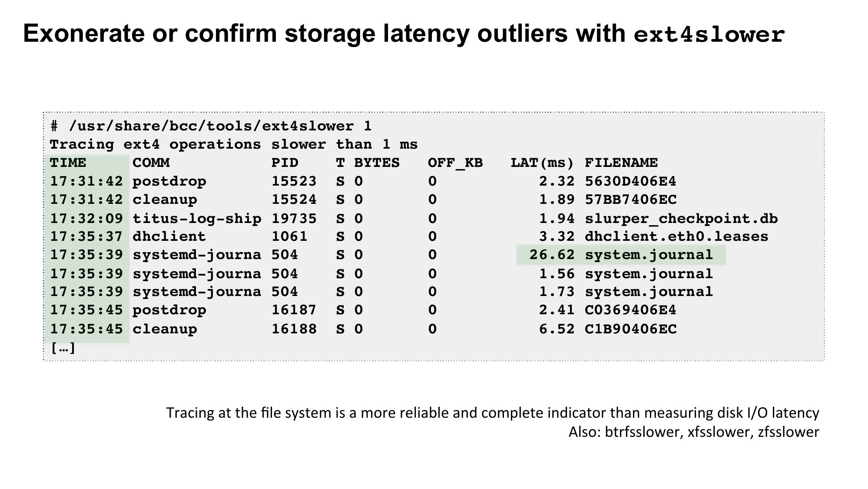868x489 pixels.
Task: Click the OFF_KB column header
Action: pos(455,163)
